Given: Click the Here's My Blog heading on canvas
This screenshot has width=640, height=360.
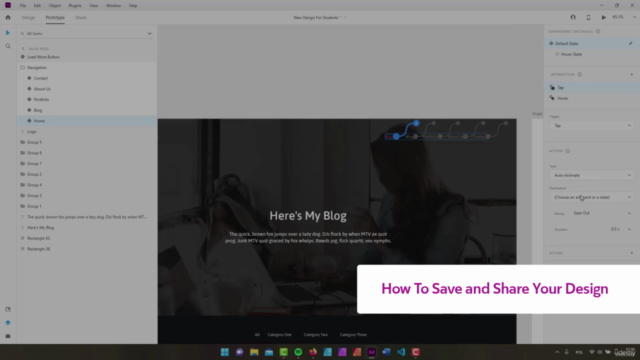Looking at the screenshot, I should point(308,216).
